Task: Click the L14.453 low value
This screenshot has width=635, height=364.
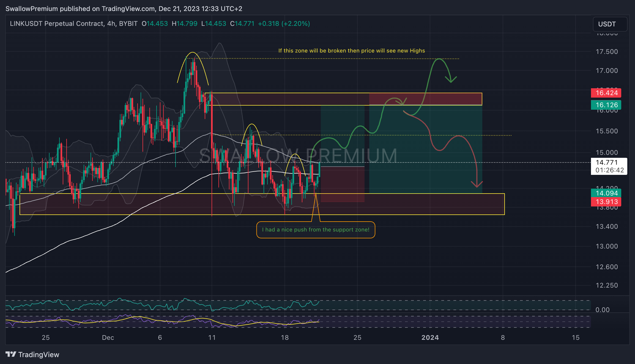Action: pyautogui.click(x=214, y=24)
